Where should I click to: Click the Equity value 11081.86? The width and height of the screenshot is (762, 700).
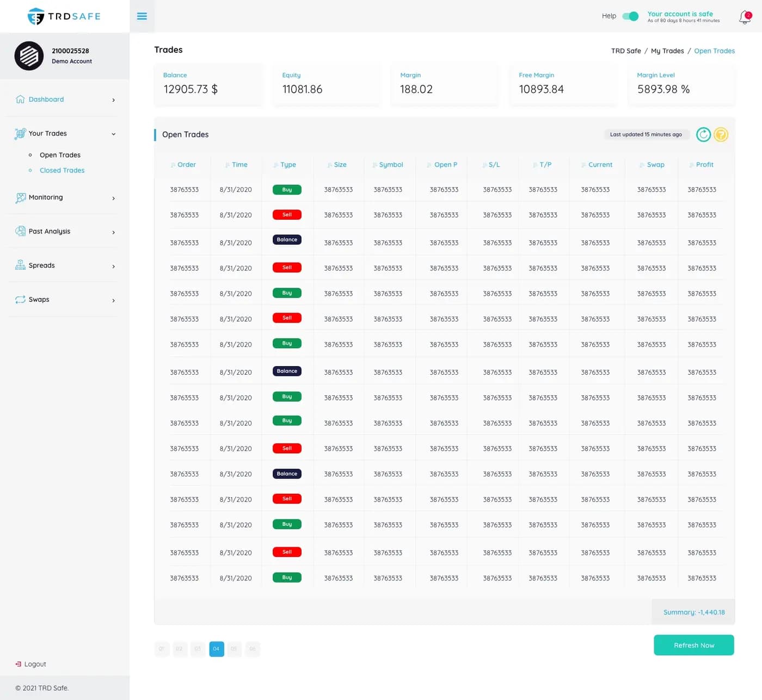[302, 89]
